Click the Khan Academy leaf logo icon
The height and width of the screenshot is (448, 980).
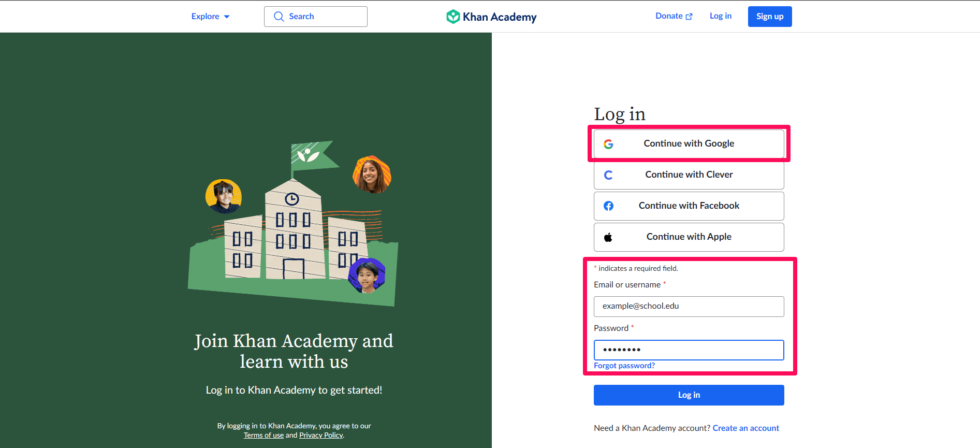[x=453, y=17]
